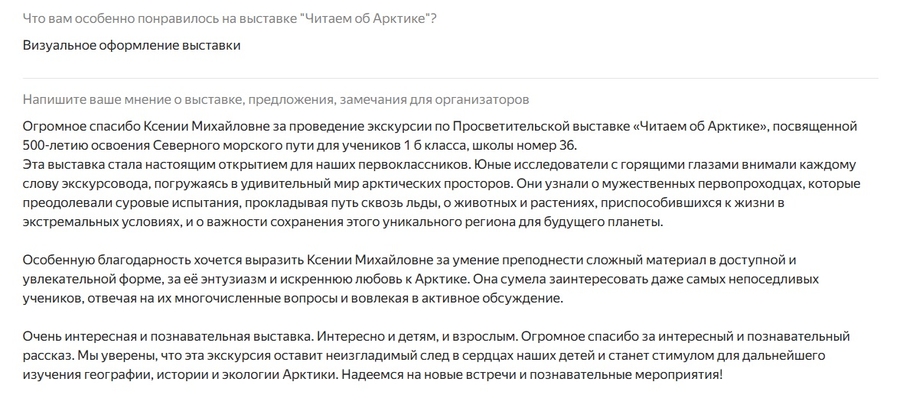Click the horizontal divider between the two answers

(450, 78)
